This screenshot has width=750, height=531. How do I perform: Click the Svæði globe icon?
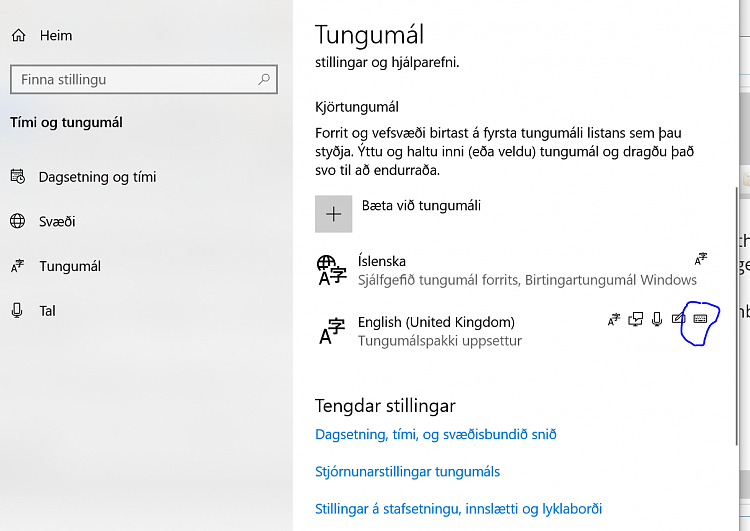(x=18, y=221)
